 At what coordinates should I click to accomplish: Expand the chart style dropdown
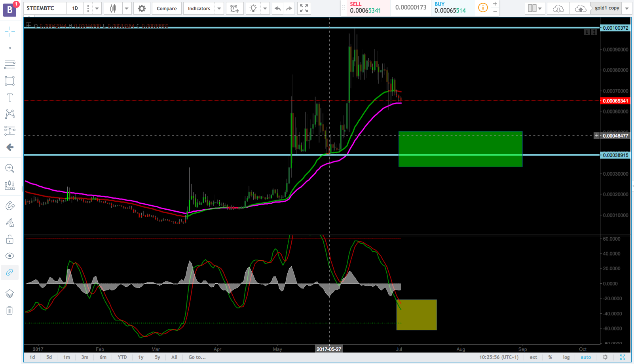point(127,8)
